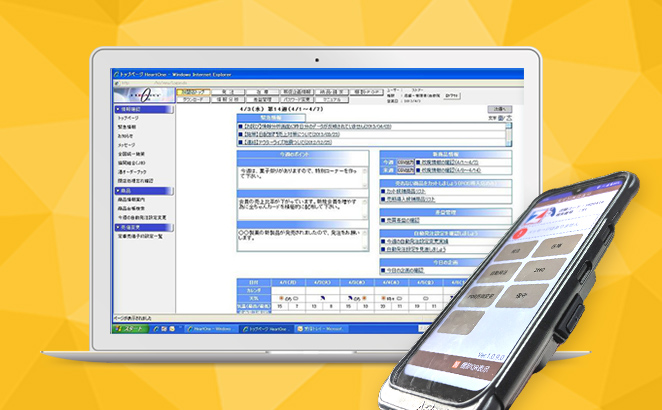
Task: Open メッセージ in the sidebar
Action: click(x=127, y=145)
